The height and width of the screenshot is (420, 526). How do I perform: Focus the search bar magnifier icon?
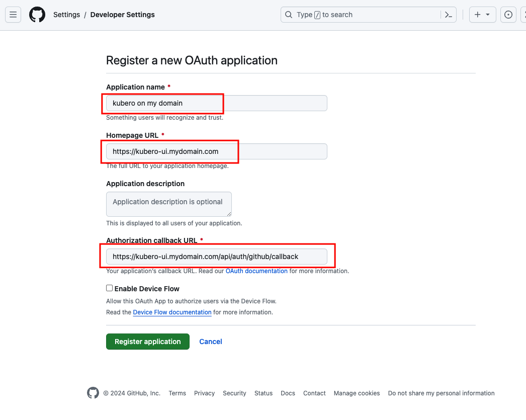tap(289, 15)
